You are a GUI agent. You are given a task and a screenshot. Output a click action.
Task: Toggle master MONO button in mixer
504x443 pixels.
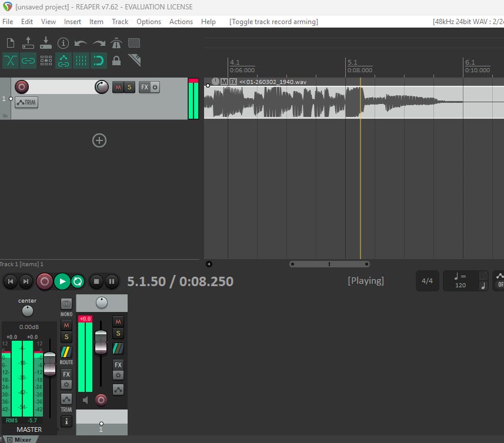(66, 304)
